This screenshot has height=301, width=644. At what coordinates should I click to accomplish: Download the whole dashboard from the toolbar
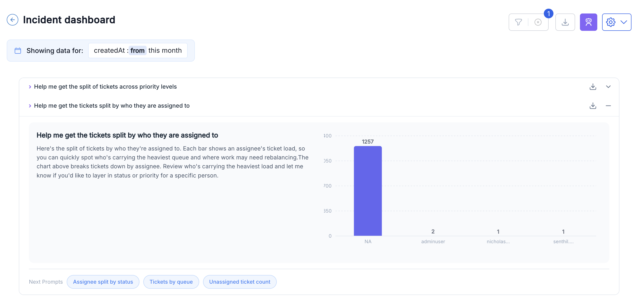coord(565,22)
